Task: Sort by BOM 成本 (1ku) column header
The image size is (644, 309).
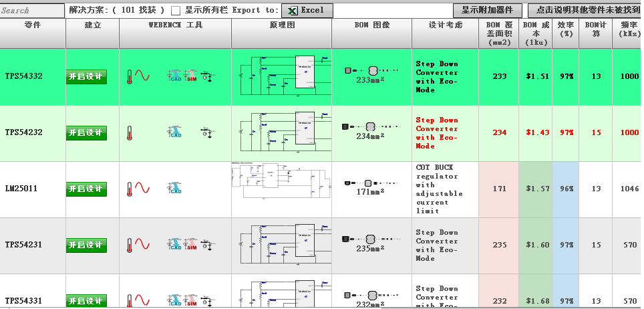Action: pyautogui.click(x=536, y=33)
